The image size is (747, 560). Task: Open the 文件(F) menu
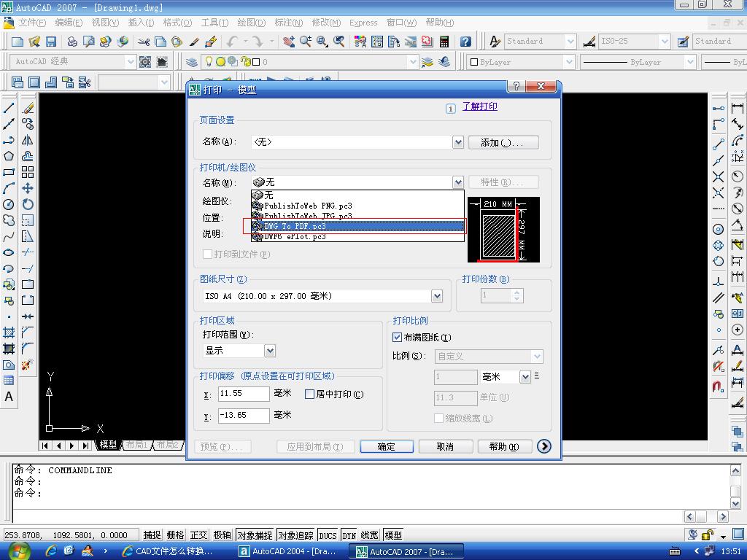pyautogui.click(x=31, y=23)
